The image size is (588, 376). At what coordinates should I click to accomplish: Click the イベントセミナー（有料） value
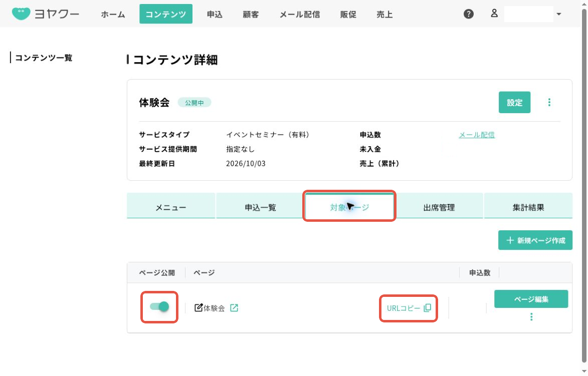269,135
